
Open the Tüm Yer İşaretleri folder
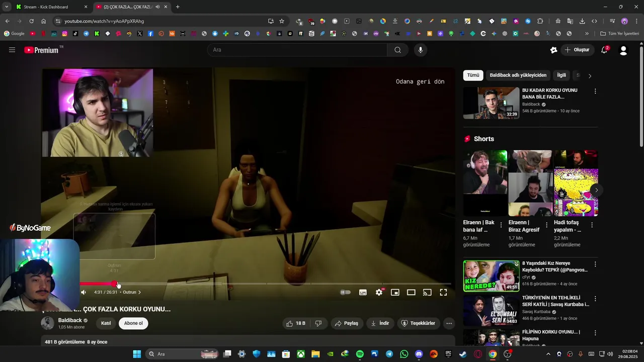pos(620,34)
